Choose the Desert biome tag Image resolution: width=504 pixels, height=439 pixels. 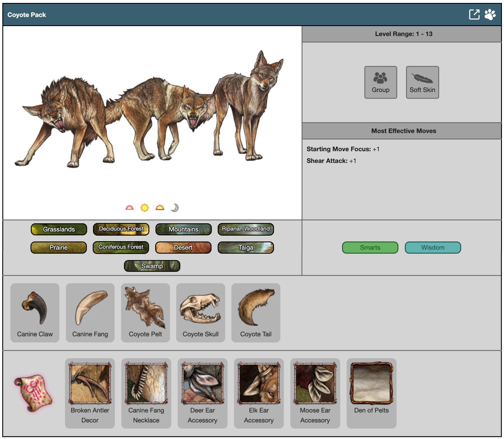(x=183, y=248)
